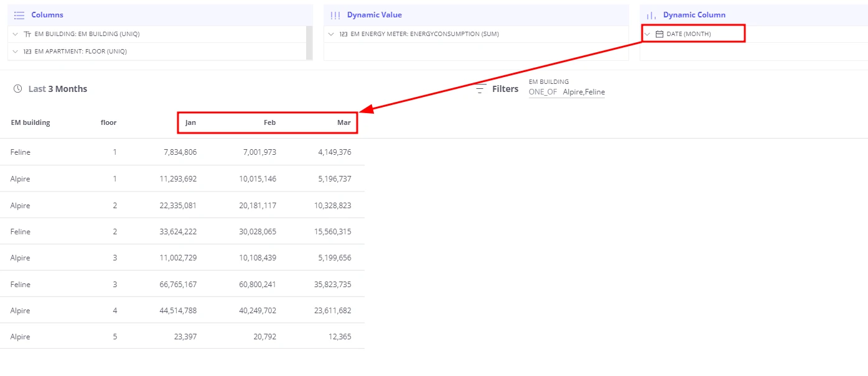Click the Feb value 20,792
Screen dimensions: 868x376
(x=264, y=337)
